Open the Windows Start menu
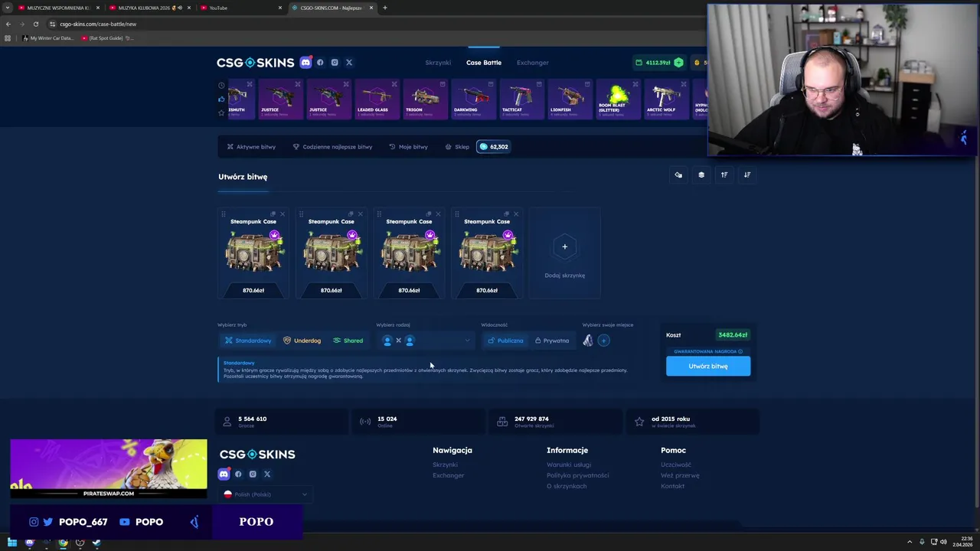This screenshot has height=551, width=980. [x=11, y=543]
